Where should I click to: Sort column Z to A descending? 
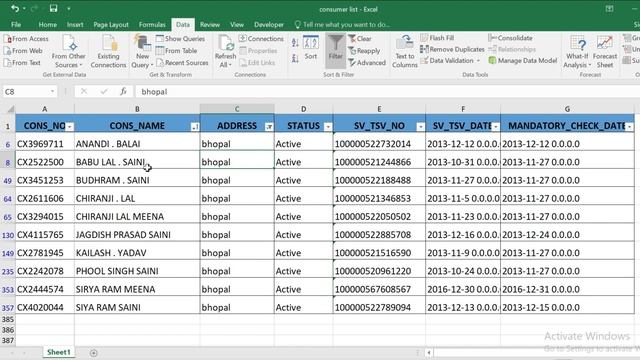point(295,59)
